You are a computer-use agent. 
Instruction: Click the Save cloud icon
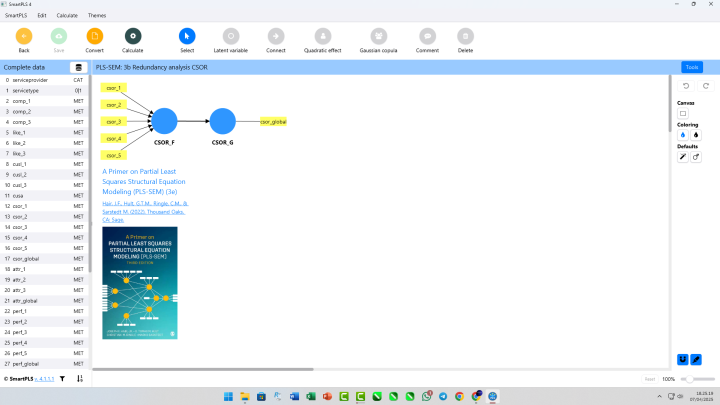click(59, 36)
